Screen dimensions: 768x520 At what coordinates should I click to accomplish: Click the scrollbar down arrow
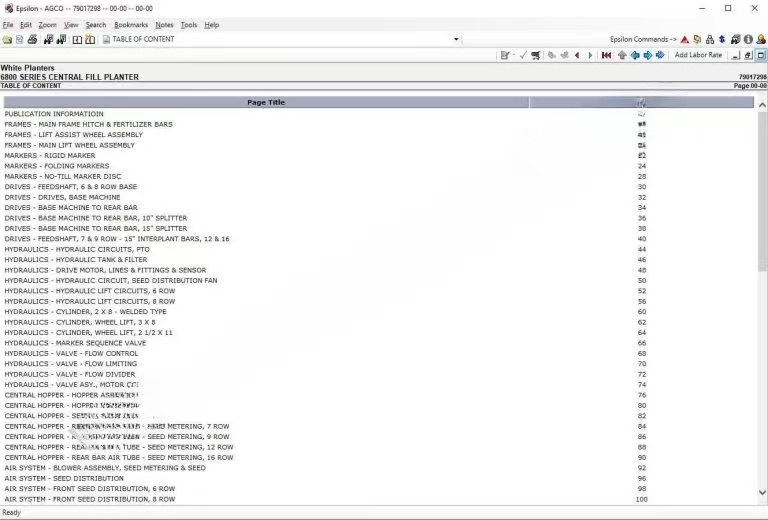[762, 493]
